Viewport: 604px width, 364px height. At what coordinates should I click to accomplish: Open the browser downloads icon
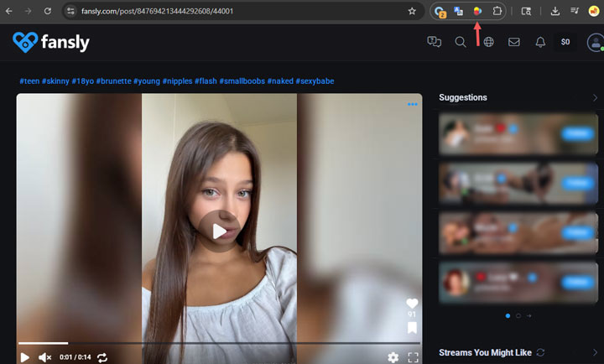click(x=555, y=11)
